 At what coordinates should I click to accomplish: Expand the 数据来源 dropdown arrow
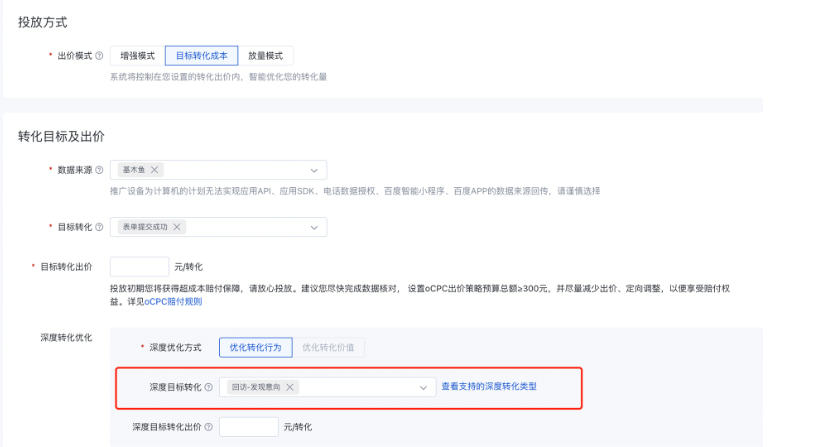pyautogui.click(x=314, y=170)
